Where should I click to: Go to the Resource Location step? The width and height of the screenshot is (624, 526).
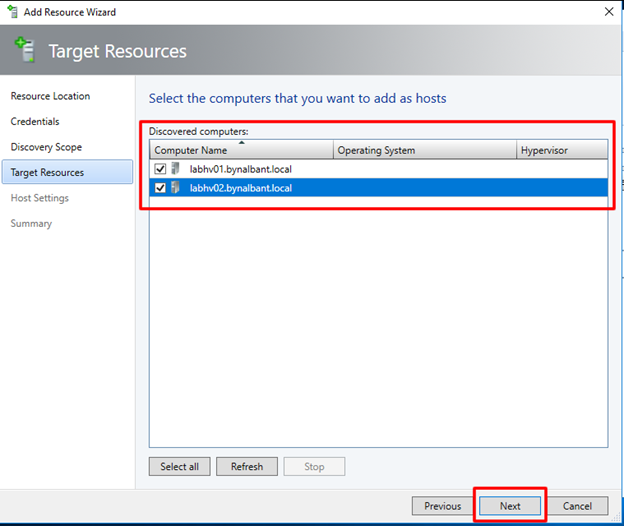point(50,96)
